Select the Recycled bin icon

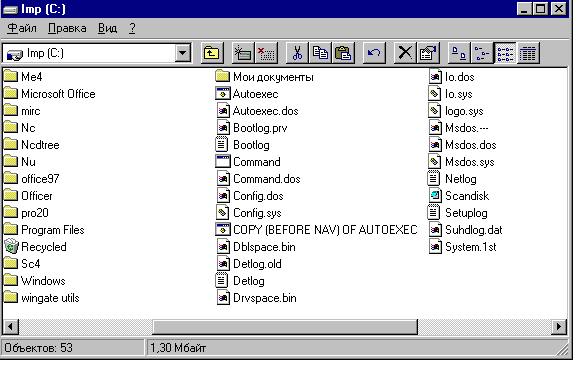tap(11, 246)
